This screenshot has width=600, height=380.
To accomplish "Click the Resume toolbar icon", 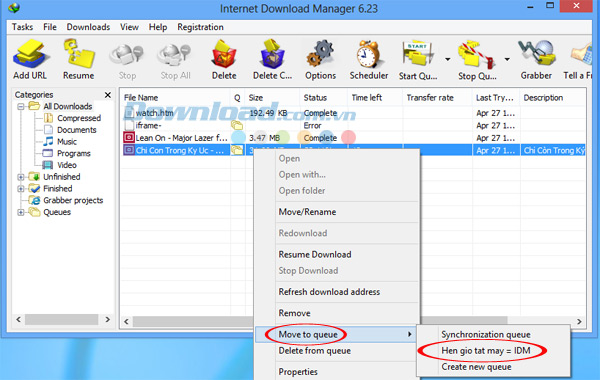I will 78,54.
